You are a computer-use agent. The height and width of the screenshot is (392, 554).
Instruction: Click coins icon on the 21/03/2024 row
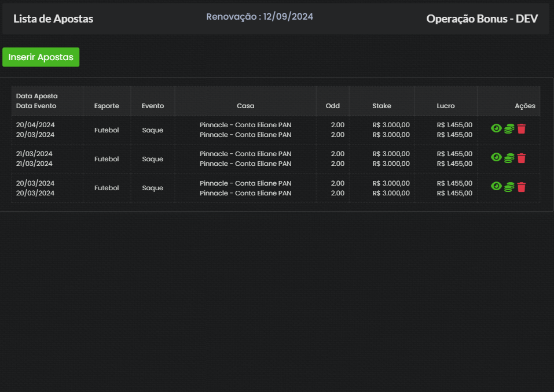click(509, 158)
